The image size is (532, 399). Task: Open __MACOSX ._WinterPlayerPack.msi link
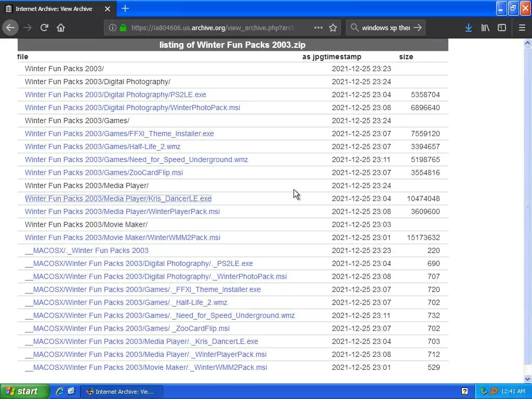point(145,354)
